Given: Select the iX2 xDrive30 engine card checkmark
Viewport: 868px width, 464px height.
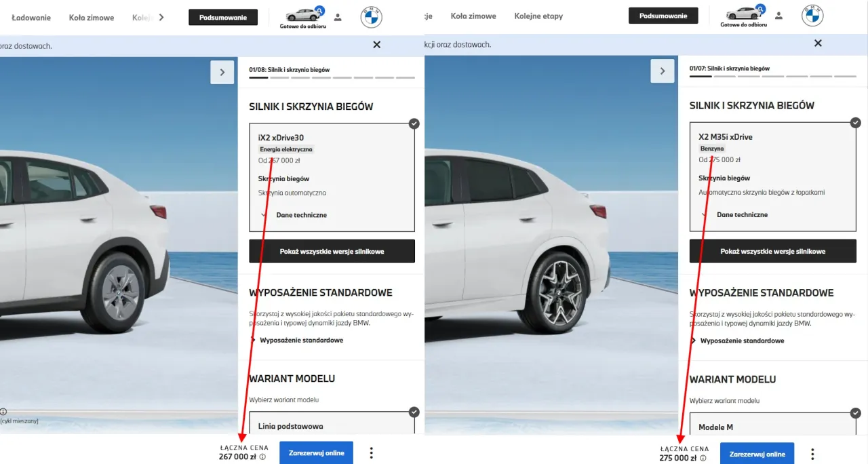Looking at the screenshot, I should (x=414, y=123).
